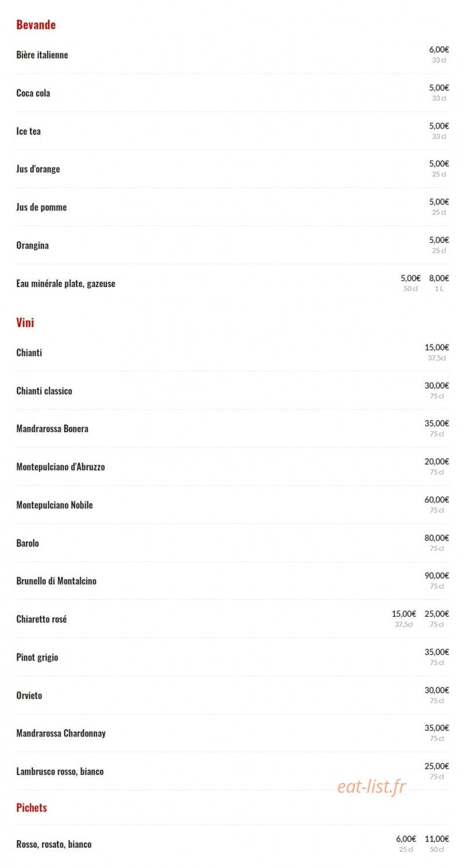This screenshot has height=868, width=465.
Task: Click the Pichets section heading
Action: [x=32, y=808]
